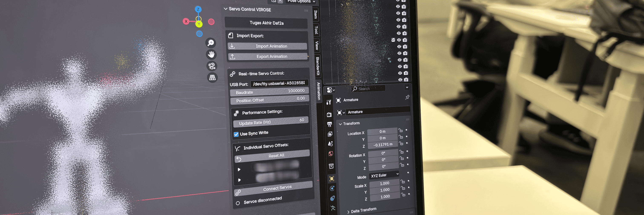Open the Object properties orange square icon

pyautogui.click(x=332, y=179)
